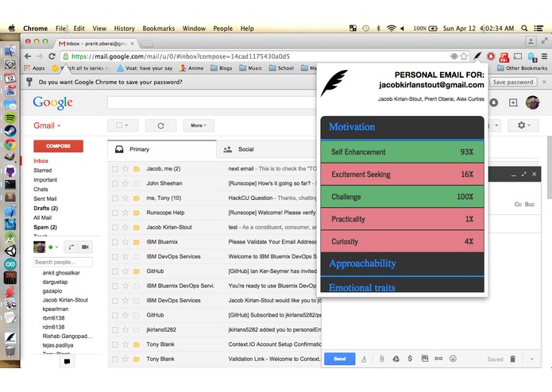Insert files using Google Drive icon
Viewport: 552px width, 392px height.
pyautogui.click(x=396, y=359)
